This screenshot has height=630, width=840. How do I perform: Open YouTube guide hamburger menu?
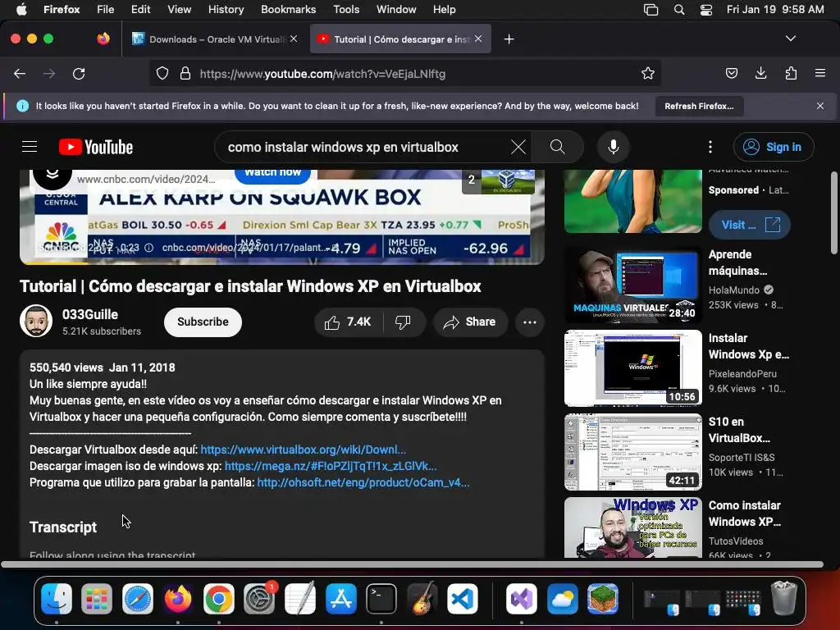(x=30, y=147)
